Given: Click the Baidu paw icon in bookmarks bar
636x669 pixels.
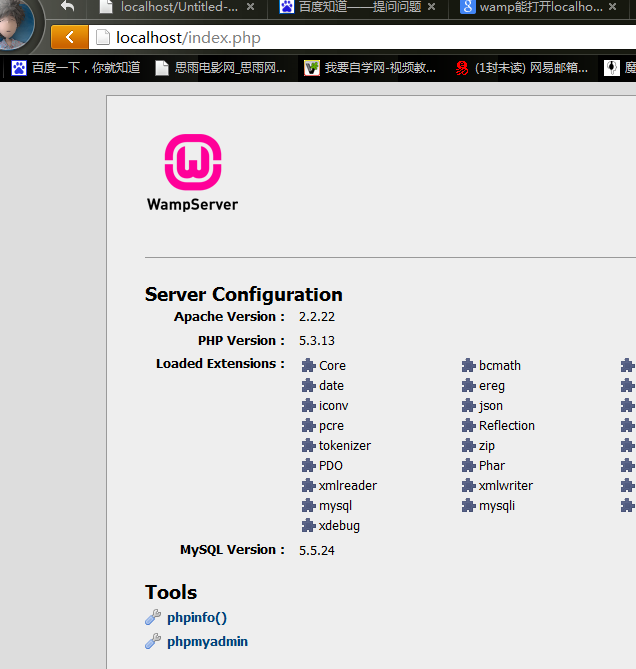Looking at the screenshot, I should [x=19, y=68].
